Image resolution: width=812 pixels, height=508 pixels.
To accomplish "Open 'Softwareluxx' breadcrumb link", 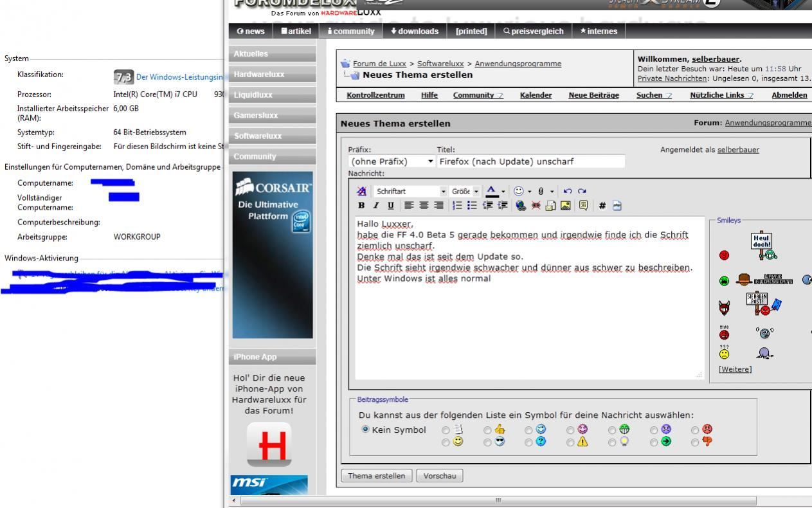I will click(x=442, y=64).
